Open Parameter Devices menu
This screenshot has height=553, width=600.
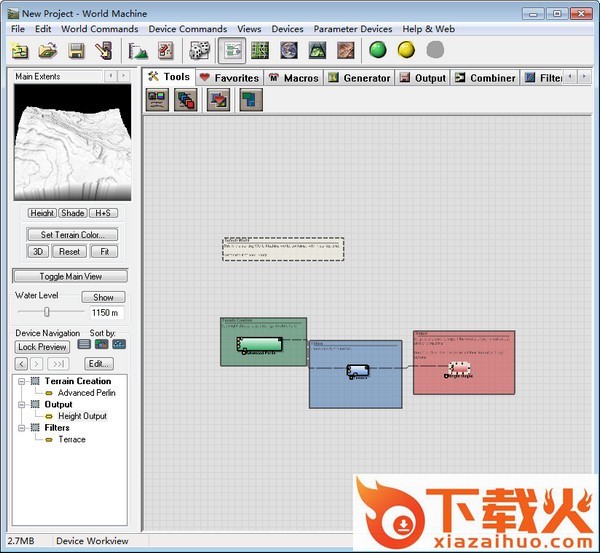click(353, 29)
